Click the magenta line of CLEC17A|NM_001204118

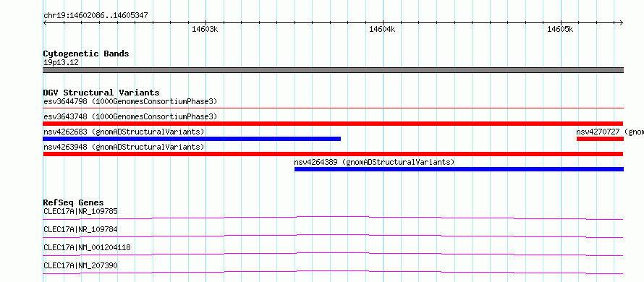click(334, 254)
